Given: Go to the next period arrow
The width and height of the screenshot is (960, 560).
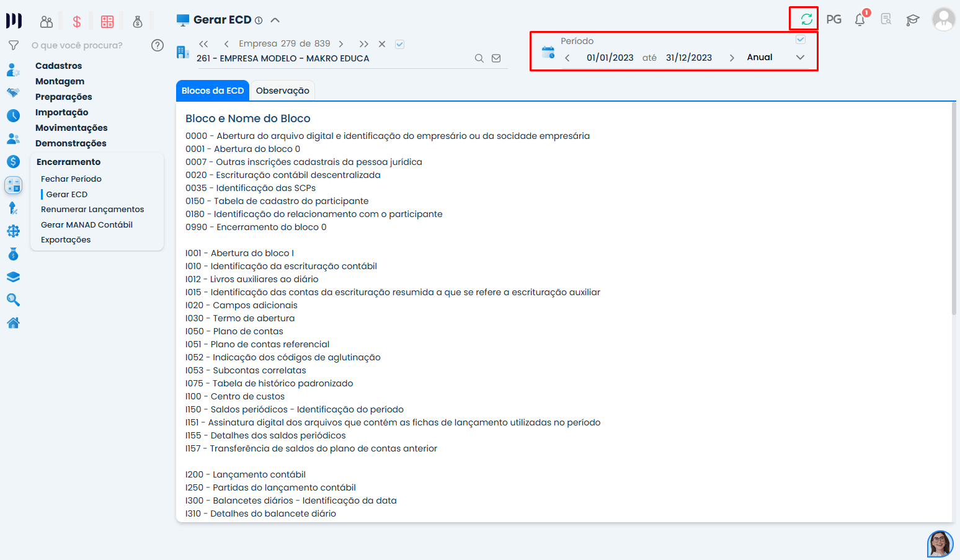Looking at the screenshot, I should coord(732,58).
